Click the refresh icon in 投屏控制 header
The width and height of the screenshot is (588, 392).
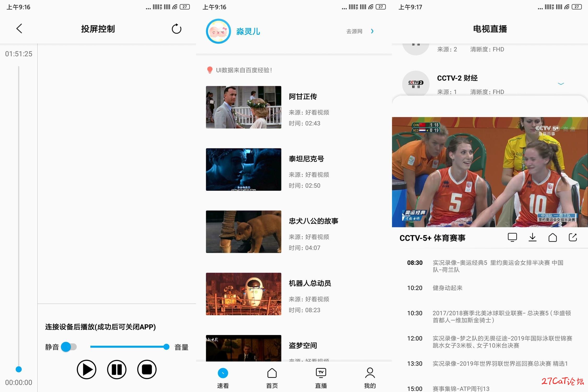[176, 29]
